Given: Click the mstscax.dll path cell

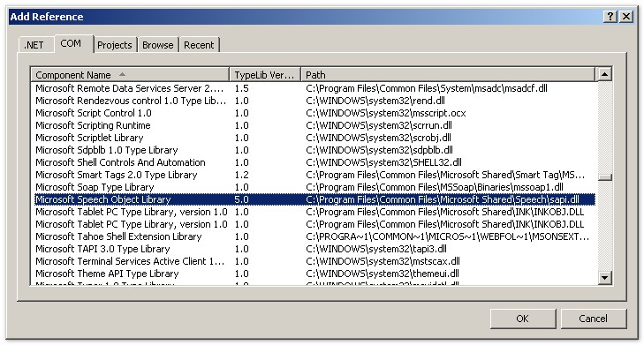Looking at the screenshot, I should [383, 261].
